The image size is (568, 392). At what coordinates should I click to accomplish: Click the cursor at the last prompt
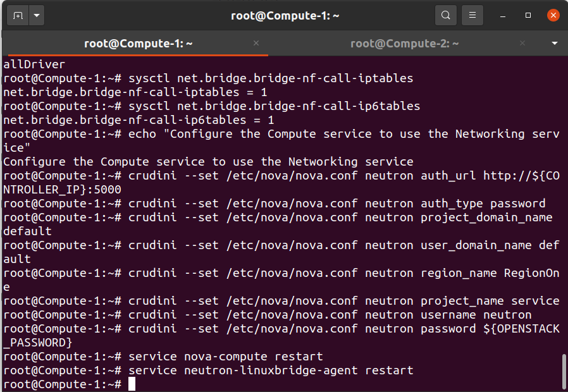(132, 384)
